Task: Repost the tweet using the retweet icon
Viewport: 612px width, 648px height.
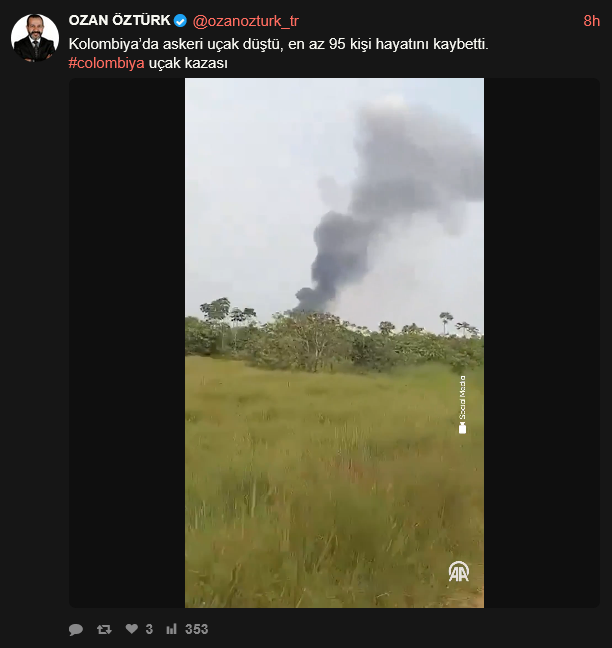Action: click(x=104, y=629)
